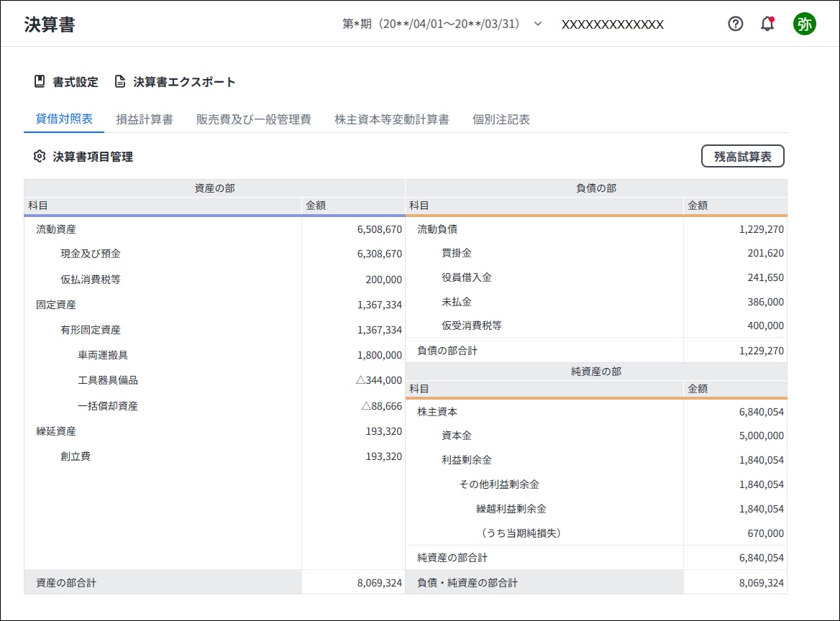The image size is (840, 621).
Task: Select the 個別注記表 tab
Action: [x=501, y=119]
